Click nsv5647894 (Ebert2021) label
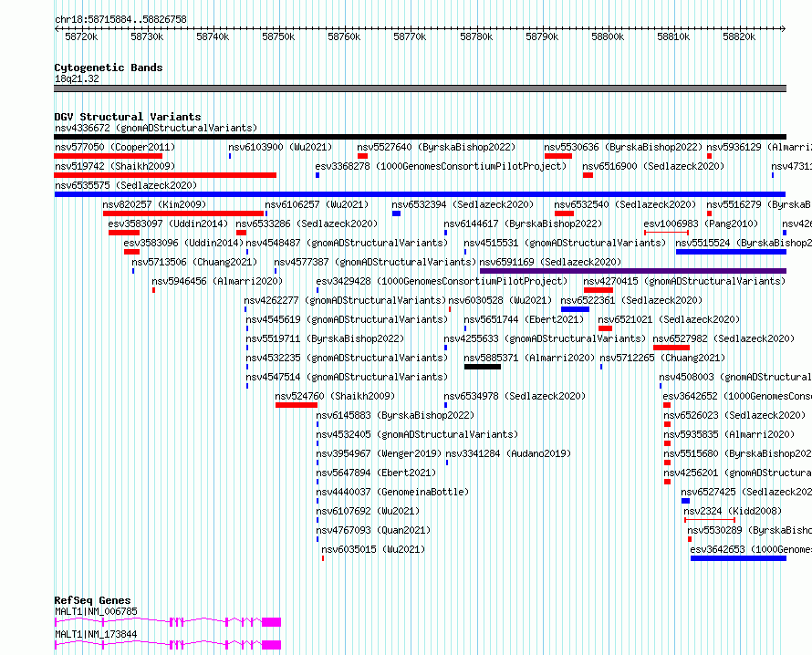 (x=377, y=473)
